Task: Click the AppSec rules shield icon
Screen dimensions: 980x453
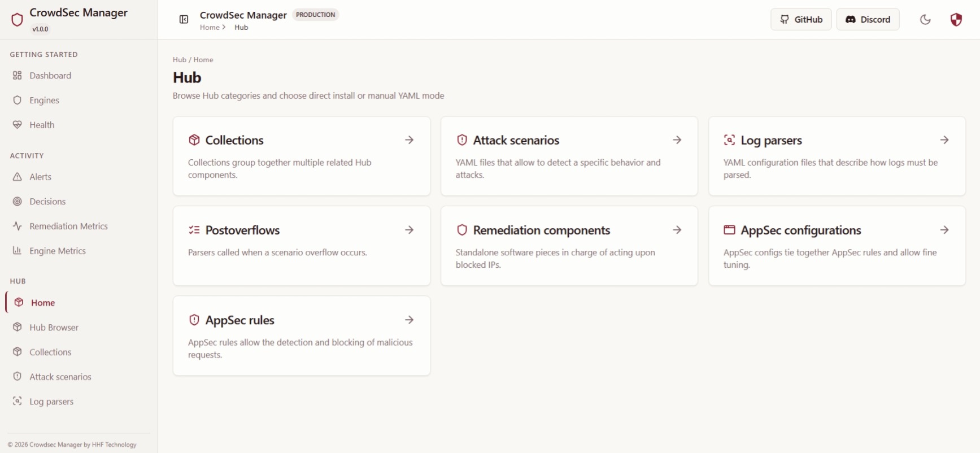Action: pyautogui.click(x=194, y=320)
